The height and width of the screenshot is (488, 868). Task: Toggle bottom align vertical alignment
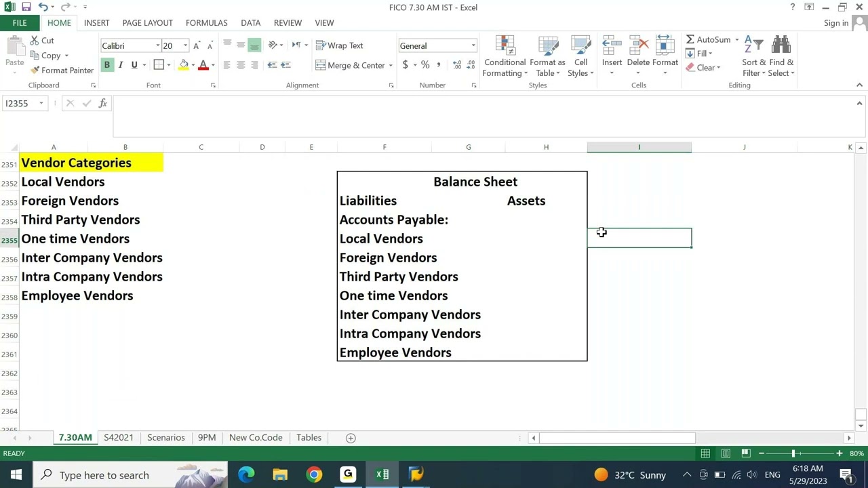[x=254, y=45]
